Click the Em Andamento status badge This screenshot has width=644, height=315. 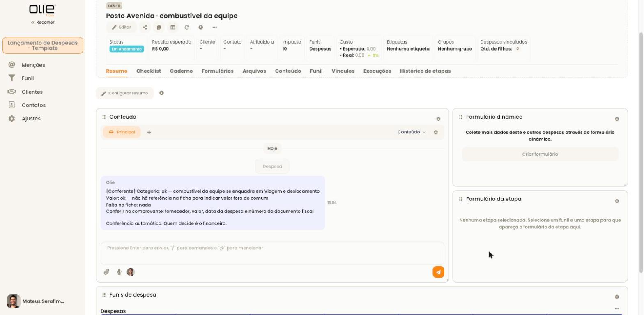click(x=126, y=49)
